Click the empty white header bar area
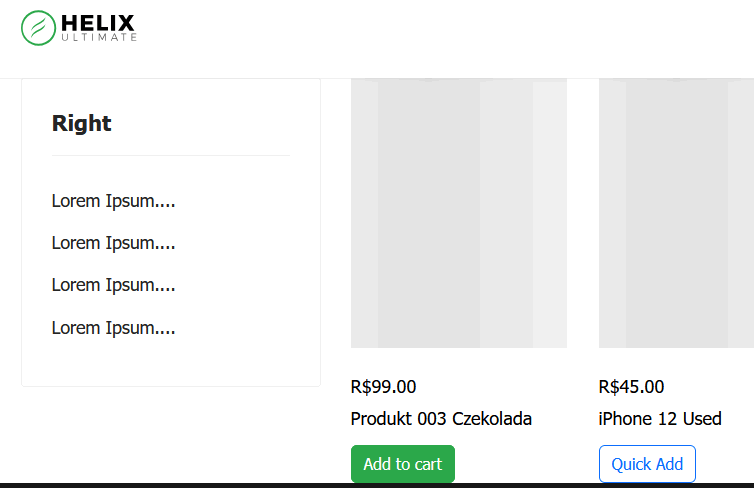This screenshot has height=488, width=754. coord(450,38)
